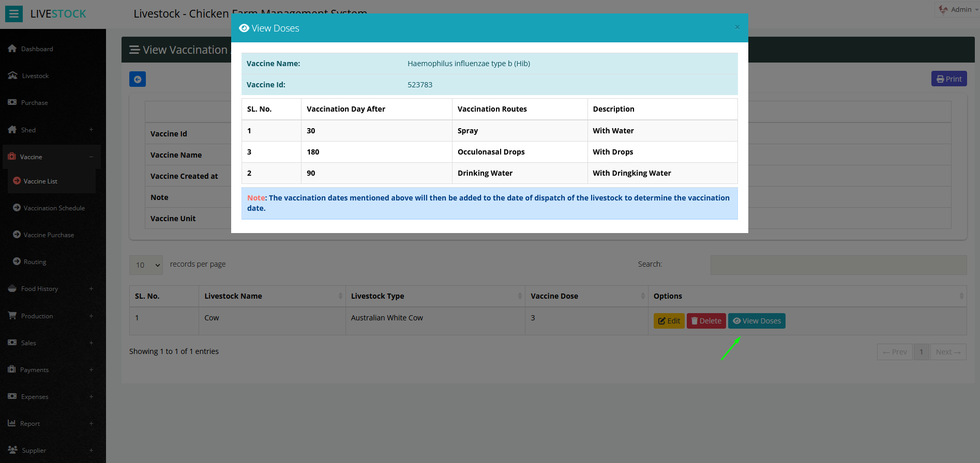
Task: Click the Report chart icon in sidebar
Action: click(12, 423)
